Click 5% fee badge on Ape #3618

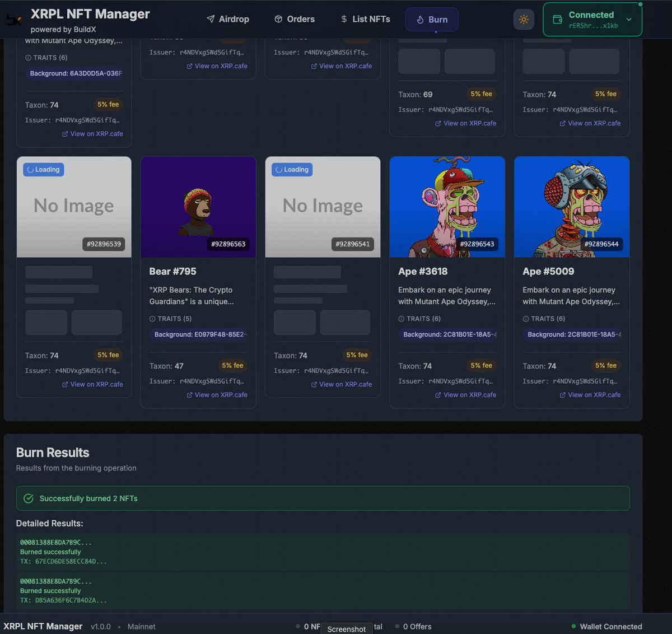(x=482, y=366)
